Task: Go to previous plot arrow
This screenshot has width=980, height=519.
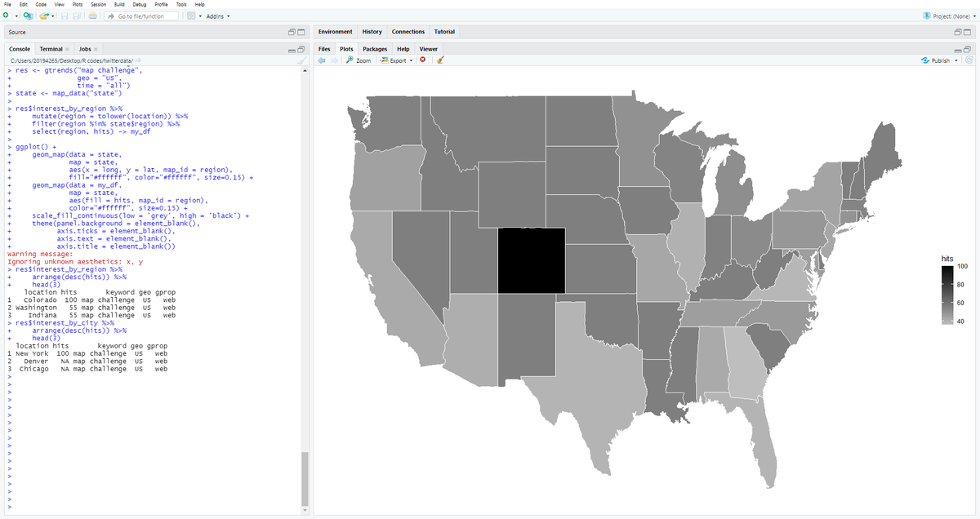Action: [321, 60]
